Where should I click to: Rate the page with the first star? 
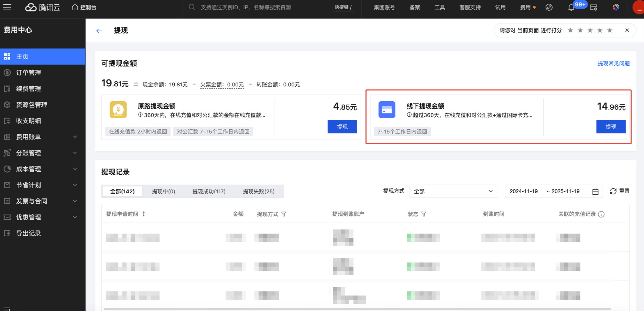click(x=570, y=30)
